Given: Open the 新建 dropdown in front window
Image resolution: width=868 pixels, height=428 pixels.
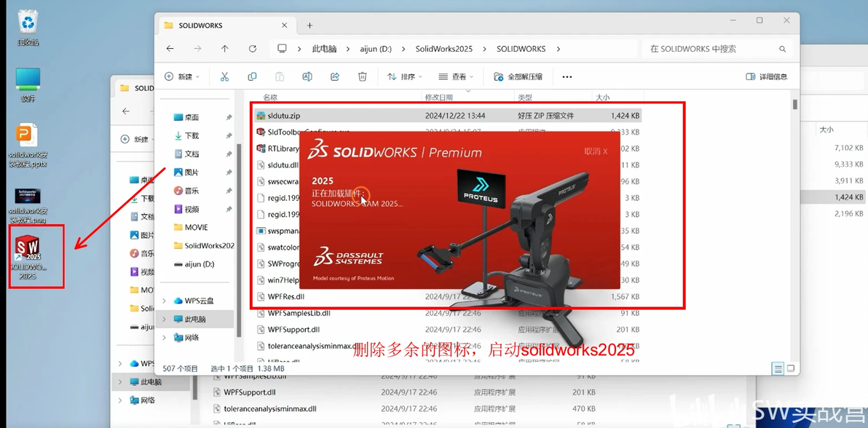Looking at the screenshot, I should pos(182,77).
